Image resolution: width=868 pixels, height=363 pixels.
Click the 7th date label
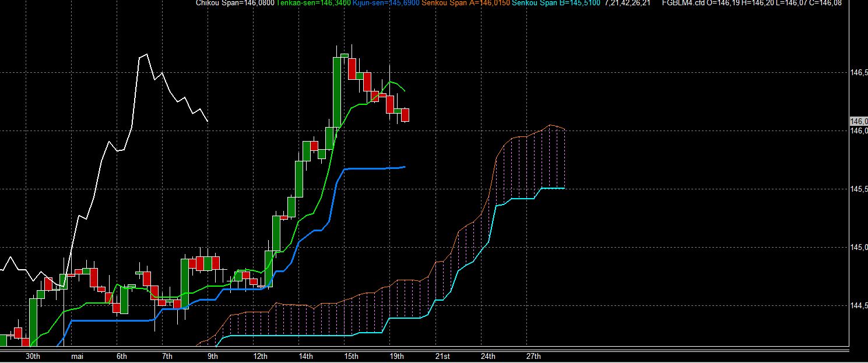(167, 356)
